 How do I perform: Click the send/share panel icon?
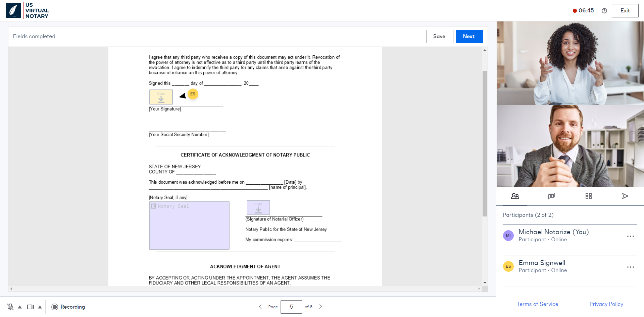point(625,196)
